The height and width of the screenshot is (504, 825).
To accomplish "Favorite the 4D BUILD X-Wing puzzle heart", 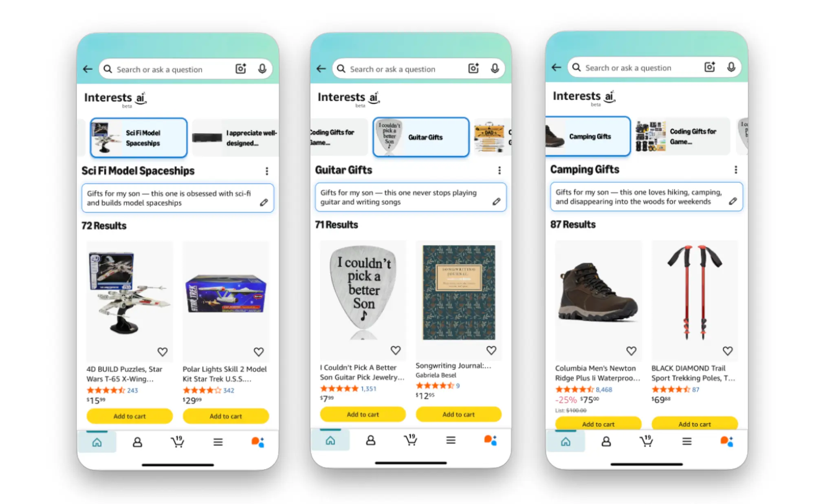I will click(x=163, y=352).
